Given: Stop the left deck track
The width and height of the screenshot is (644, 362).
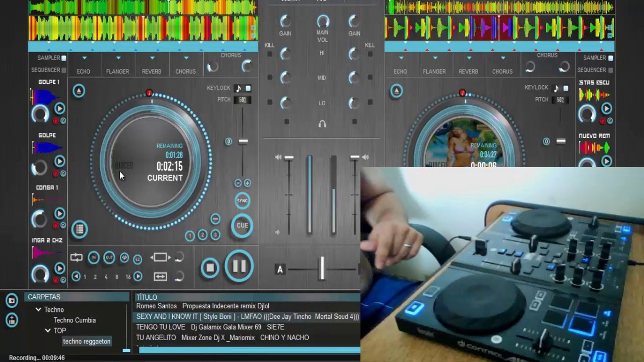Looking at the screenshot, I should click(x=210, y=268).
